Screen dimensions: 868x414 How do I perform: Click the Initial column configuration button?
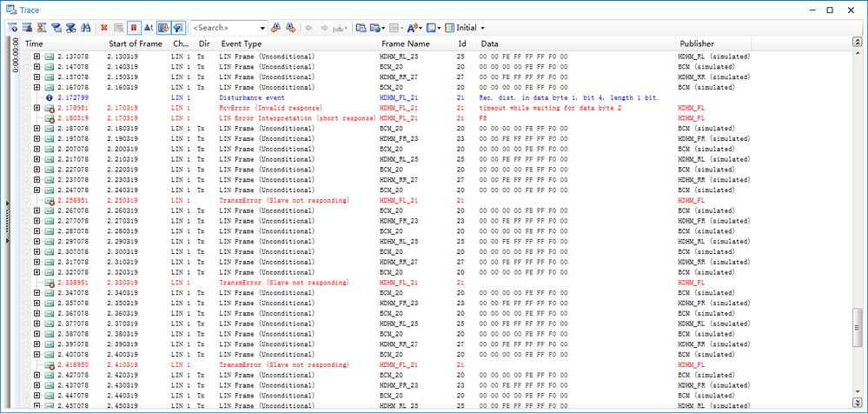(x=461, y=27)
